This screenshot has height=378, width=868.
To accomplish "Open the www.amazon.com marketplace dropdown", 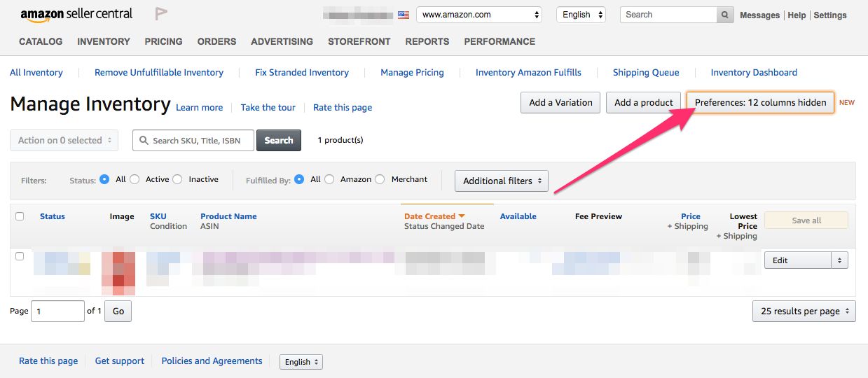I will click(479, 15).
